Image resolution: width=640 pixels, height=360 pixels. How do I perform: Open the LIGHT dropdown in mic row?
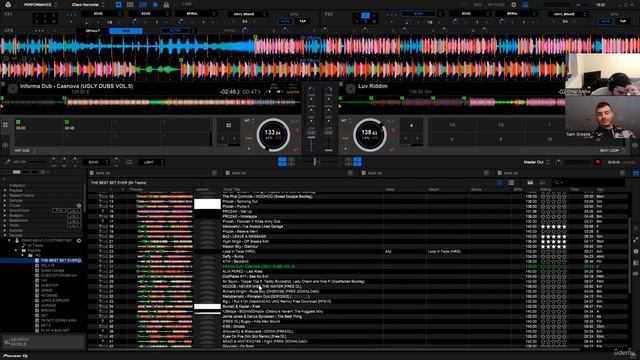(151, 162)
